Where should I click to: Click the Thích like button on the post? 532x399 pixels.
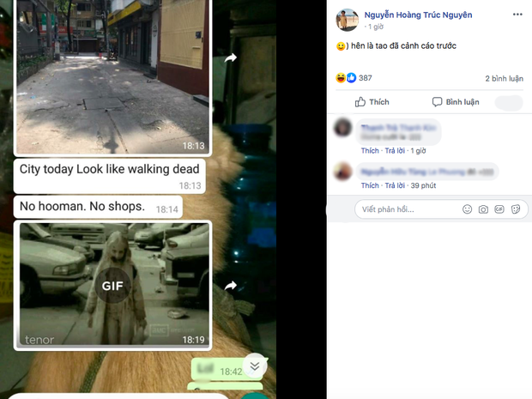click(372, 102)
